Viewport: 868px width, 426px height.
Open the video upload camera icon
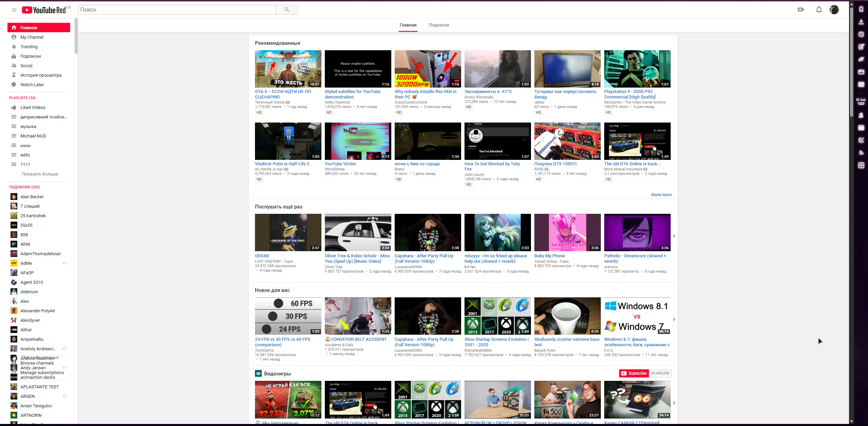point(801,10)
